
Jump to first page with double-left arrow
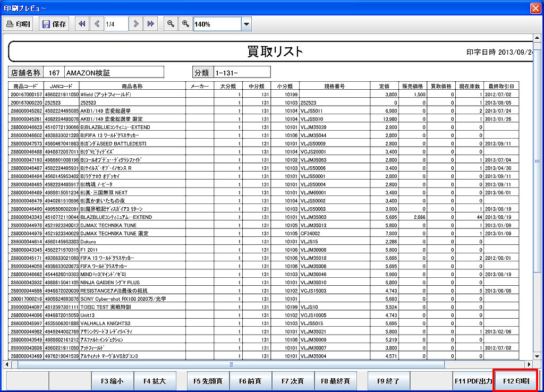(x=82, y=24)
